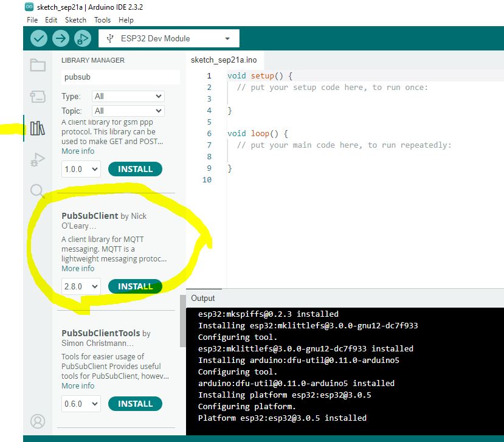Click line number 10 in the editor gutter
Viewport: 504px width, 442px height.
pos(207,180)
